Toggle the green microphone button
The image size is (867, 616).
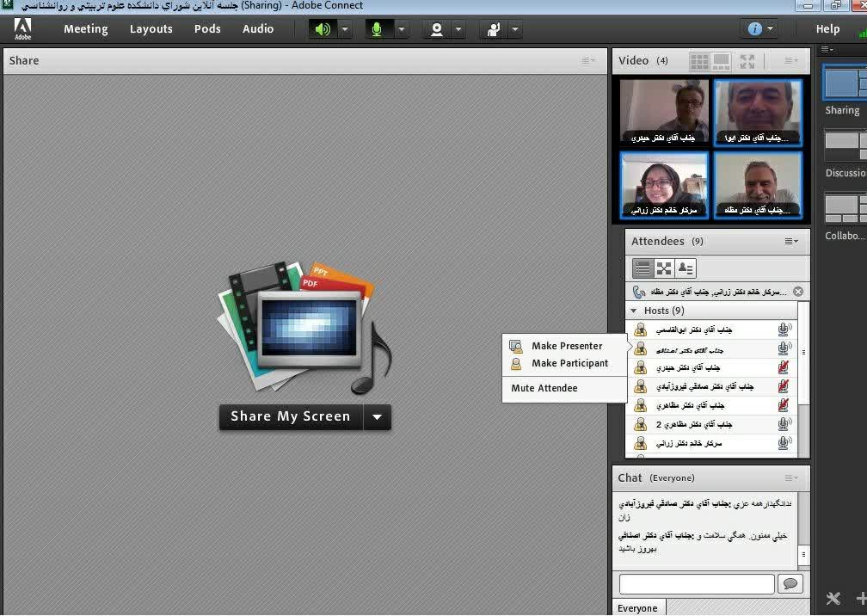[x=376, y=29]
